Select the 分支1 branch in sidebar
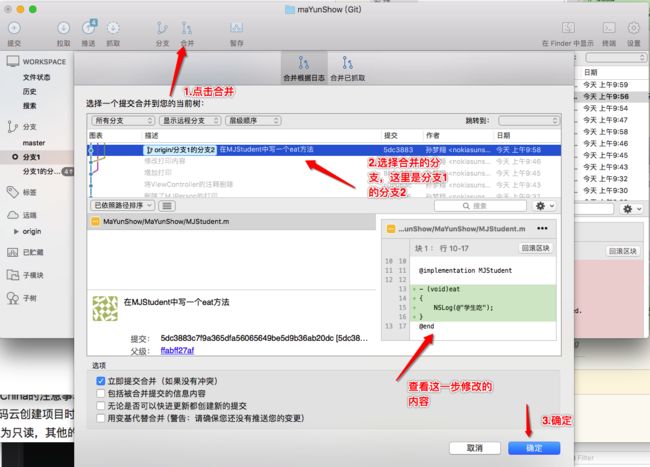 point(32,157)
